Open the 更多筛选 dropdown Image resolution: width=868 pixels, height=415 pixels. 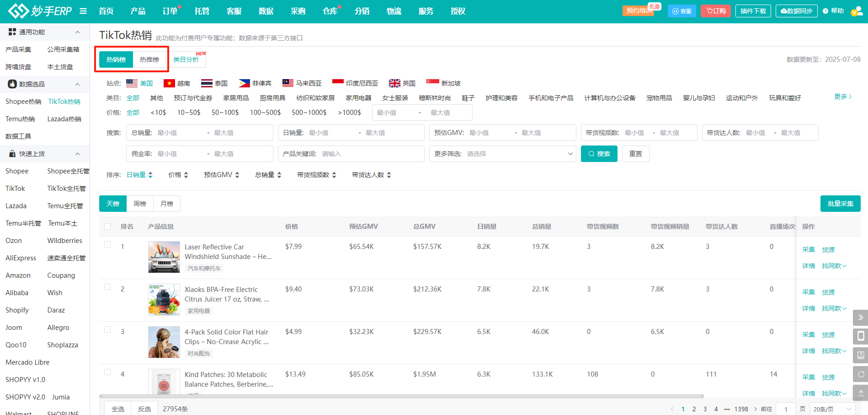tap(502, 154)
